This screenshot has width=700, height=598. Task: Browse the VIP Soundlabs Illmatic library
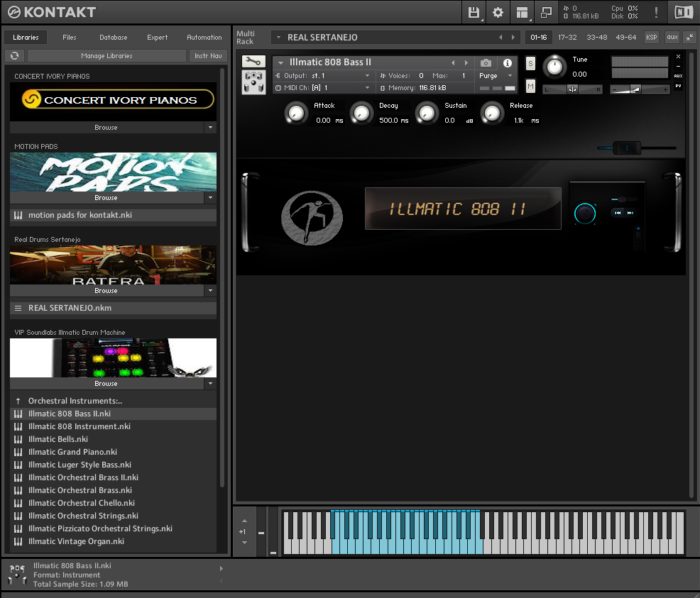106,384
